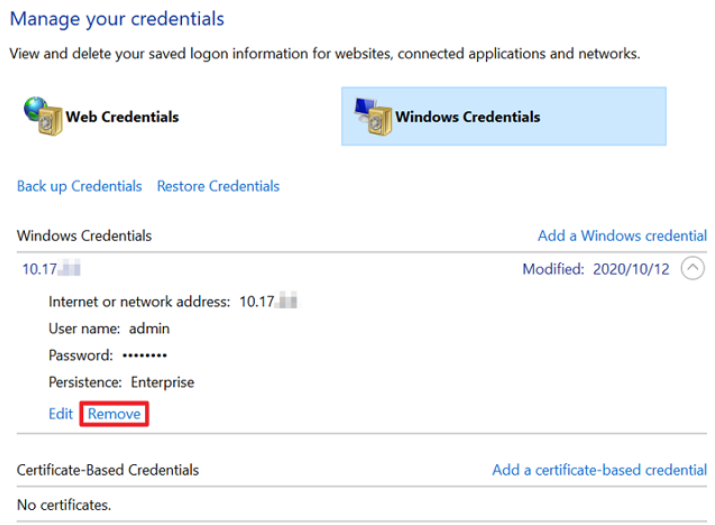Screen dimensions: 715x525
Task: Remove the saved 10.17 credential
Action: [114, 414]
